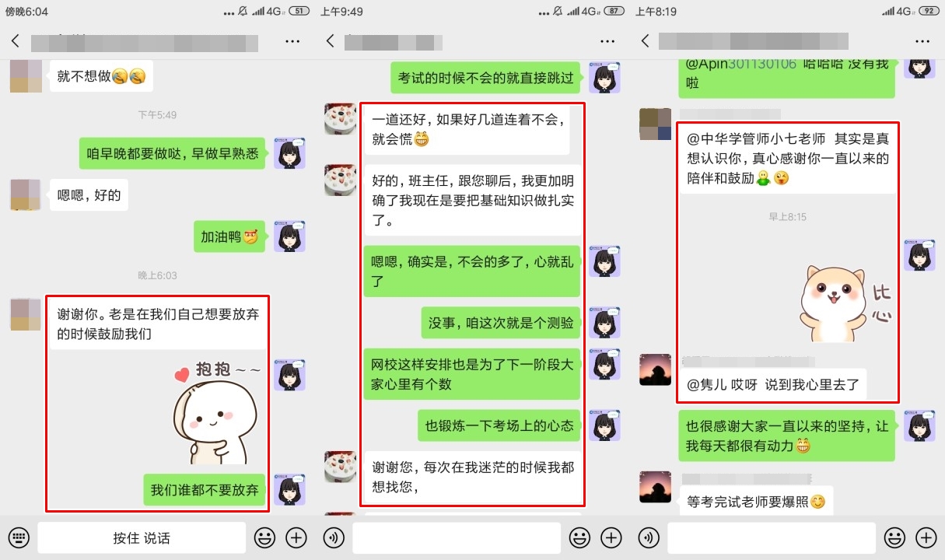
Task: Switch to keyboard input using the keyboard icon
Action: coord(19,537)
